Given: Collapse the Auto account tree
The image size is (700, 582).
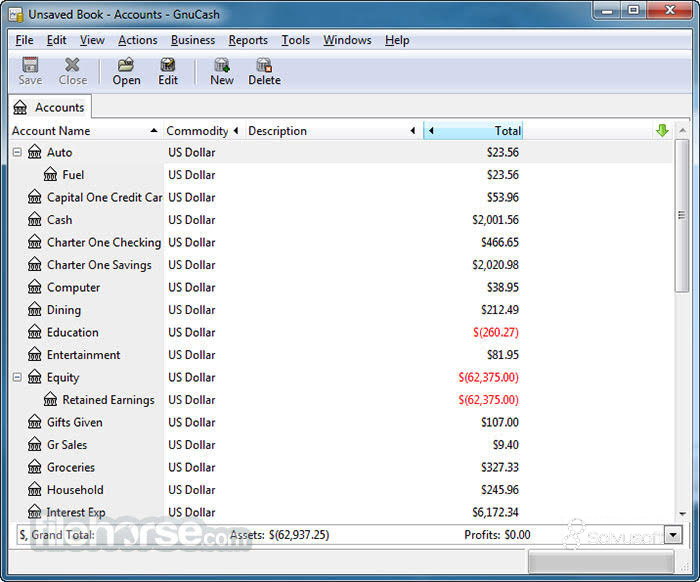Looking at the screenshot, I should [17, 152].
